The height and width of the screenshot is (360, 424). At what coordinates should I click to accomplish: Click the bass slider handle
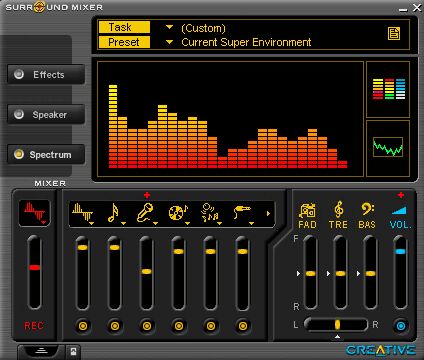(x=370, y=273)
